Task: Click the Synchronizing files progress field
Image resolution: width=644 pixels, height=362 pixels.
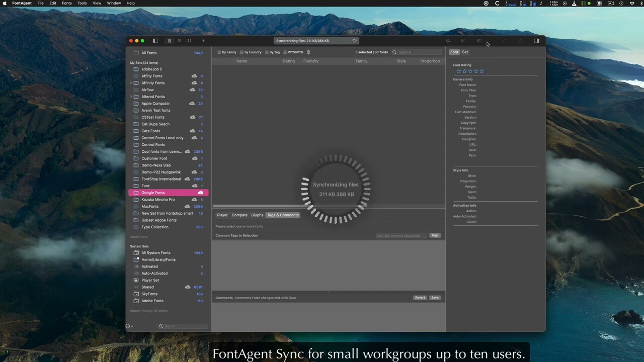Action: (316, 41)
